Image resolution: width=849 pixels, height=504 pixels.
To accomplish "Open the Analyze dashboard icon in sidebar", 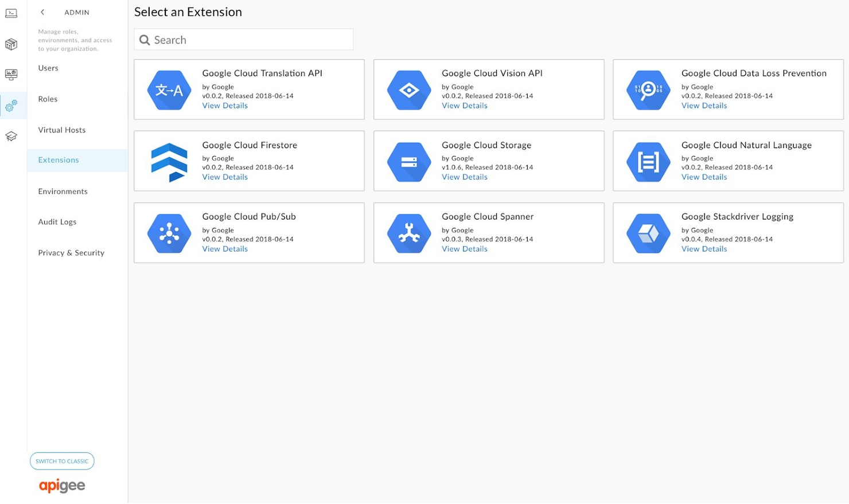I will tap(11, 75).
